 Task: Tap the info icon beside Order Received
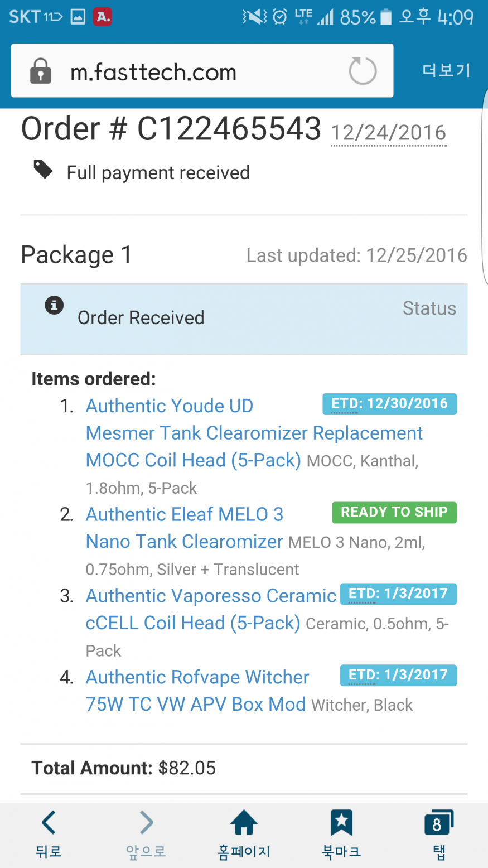54,305
